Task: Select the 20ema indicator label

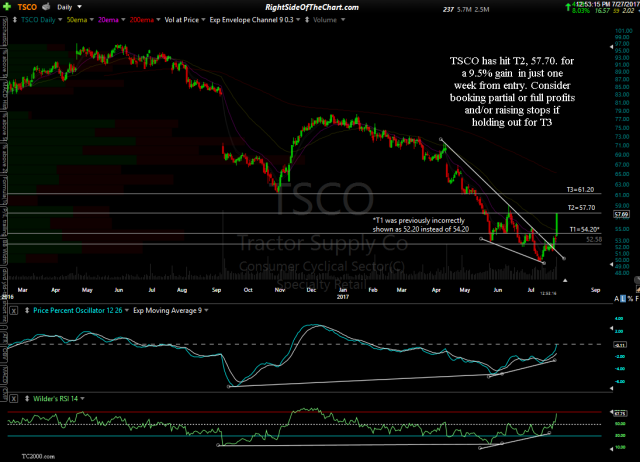Action: tap(108, 20)
